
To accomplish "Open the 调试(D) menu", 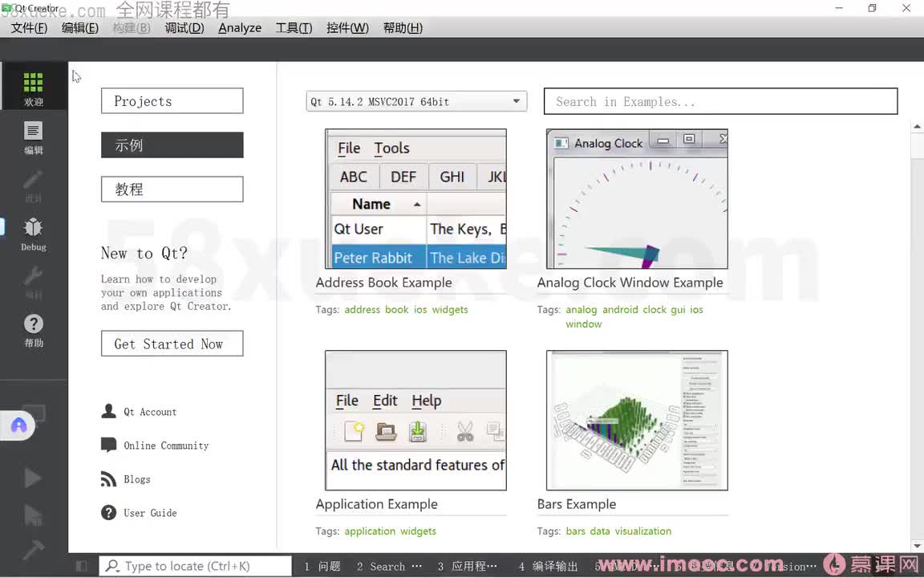I will pos(184,28).
